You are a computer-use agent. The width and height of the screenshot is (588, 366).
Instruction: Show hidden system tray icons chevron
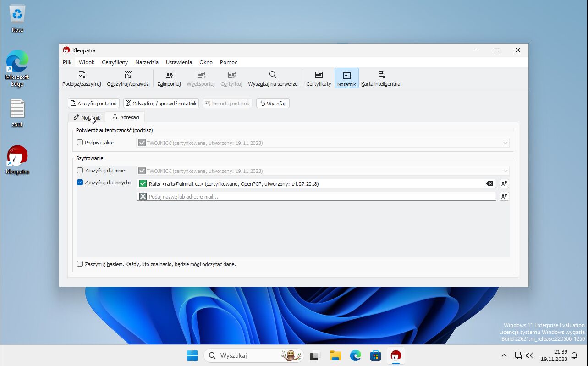504,355
